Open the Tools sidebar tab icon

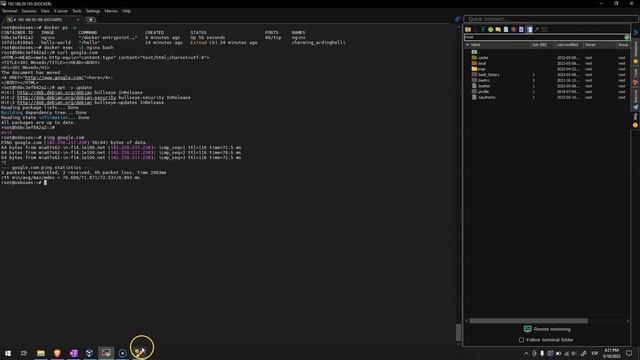(635, 83)
